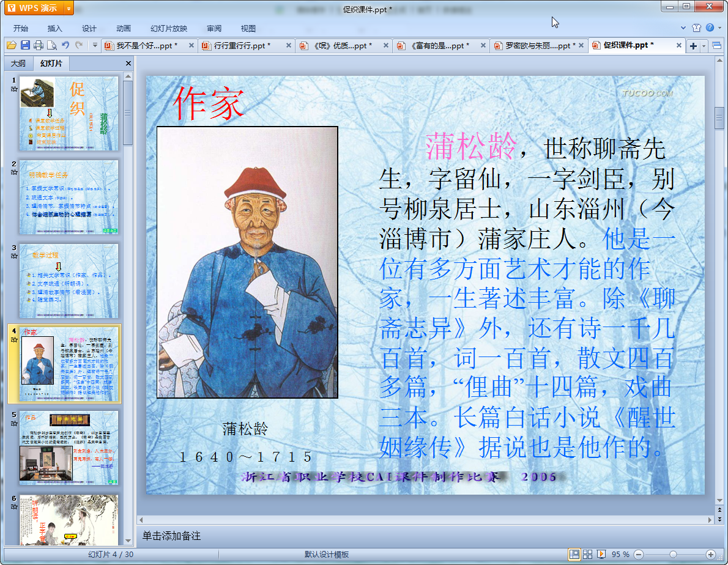Undo the last action

pyautogui.click(x=65, y=45)
